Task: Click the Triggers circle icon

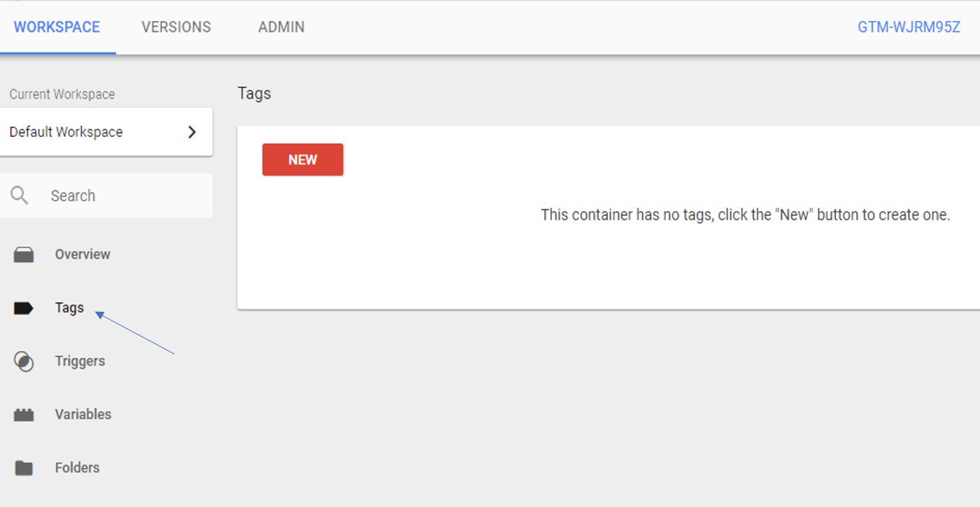Action: (x=24, y=362)
